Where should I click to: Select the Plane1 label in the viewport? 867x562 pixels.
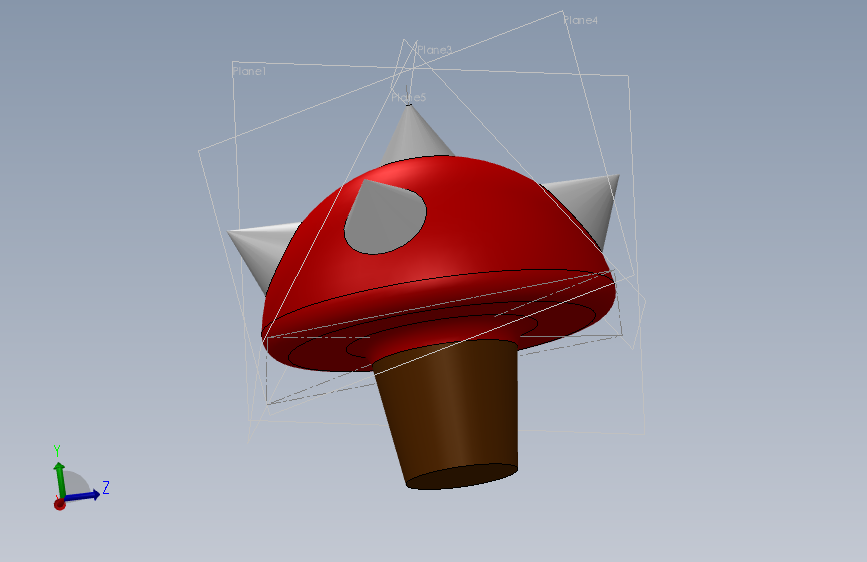[x=249, y=71]
